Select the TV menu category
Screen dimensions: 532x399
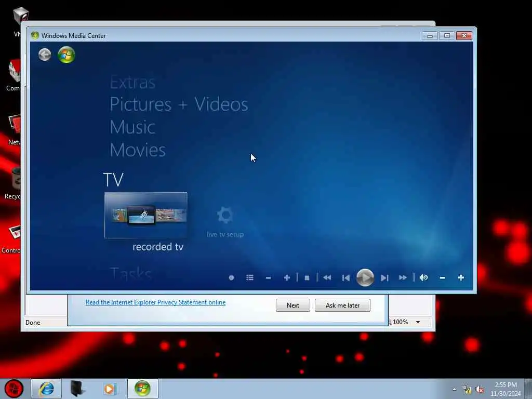[113, 179]
